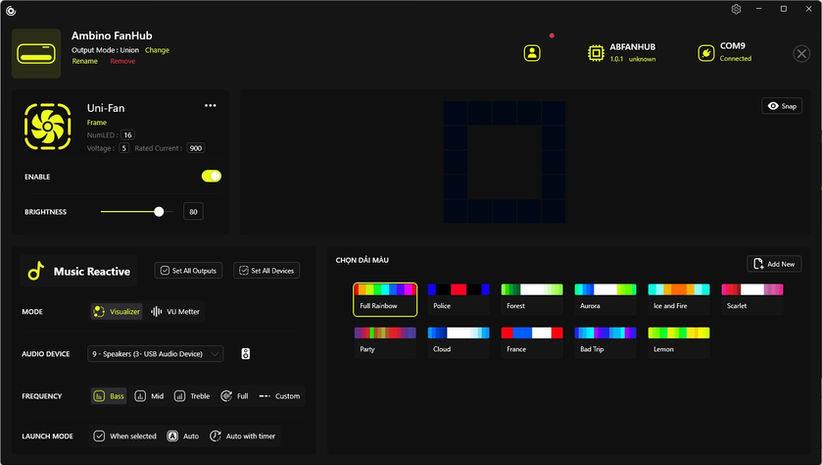Select the Police color palette

459,299
